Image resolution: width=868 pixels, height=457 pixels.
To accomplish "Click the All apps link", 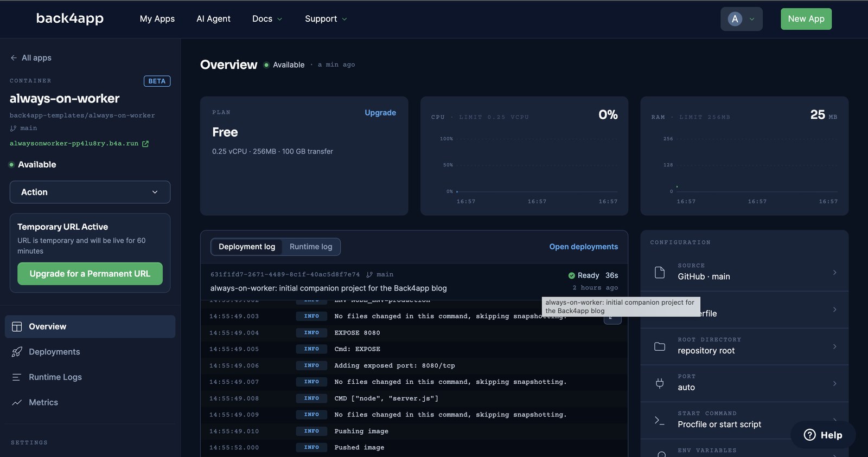I will 36,58.
